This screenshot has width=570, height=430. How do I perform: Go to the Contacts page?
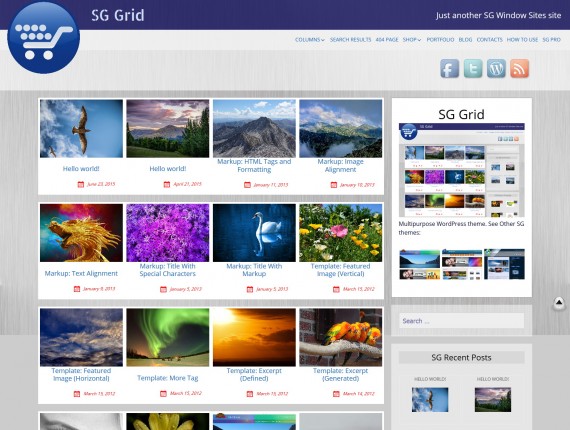tap(489, 40)
